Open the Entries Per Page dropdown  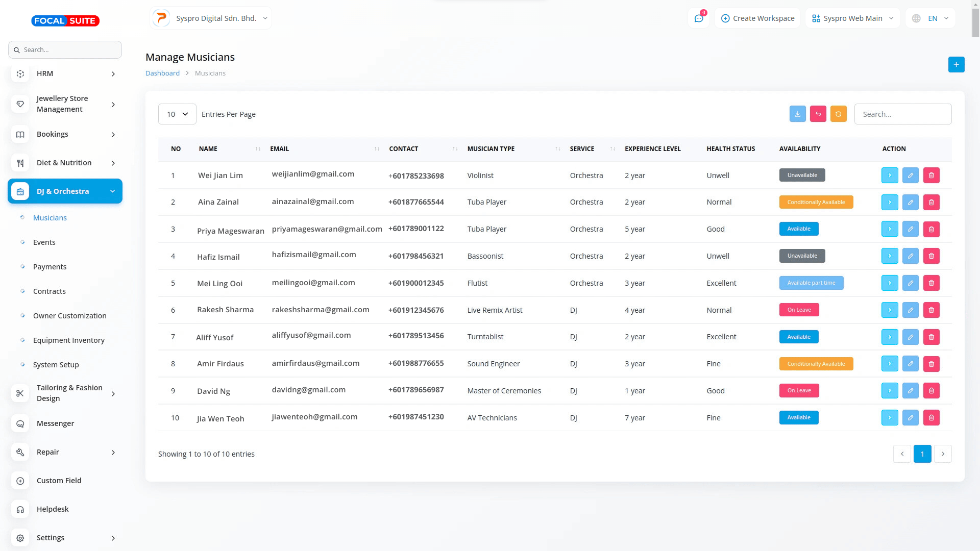177,114
